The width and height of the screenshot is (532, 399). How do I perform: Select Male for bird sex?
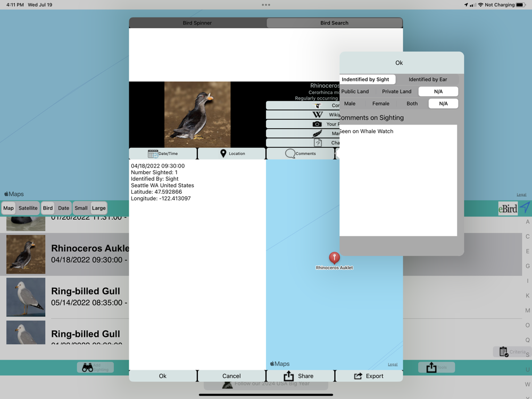pos(350,104)
